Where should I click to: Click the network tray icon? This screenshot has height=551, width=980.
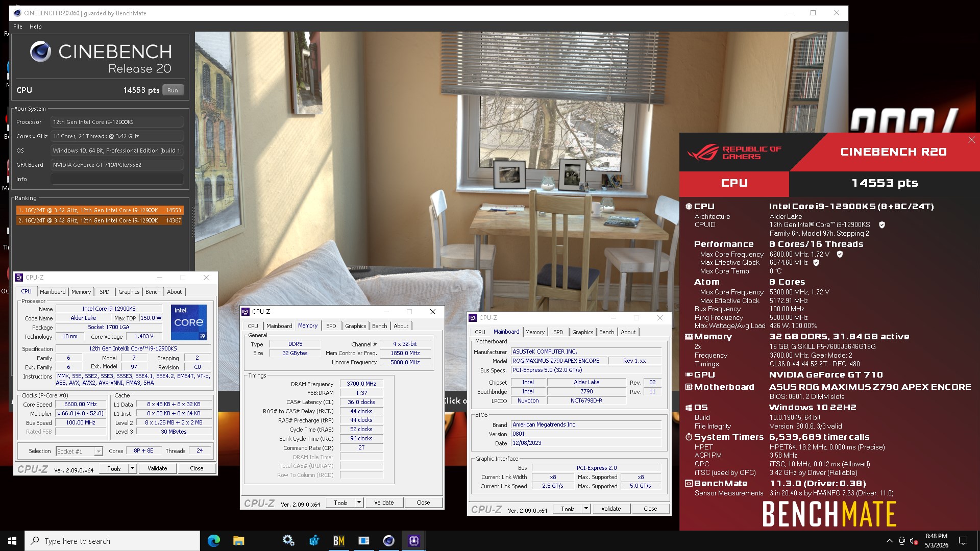tap(902, 541)
